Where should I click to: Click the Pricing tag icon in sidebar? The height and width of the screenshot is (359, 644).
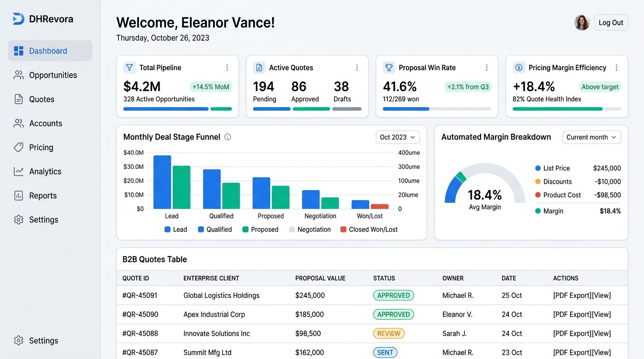coord(19,147)
